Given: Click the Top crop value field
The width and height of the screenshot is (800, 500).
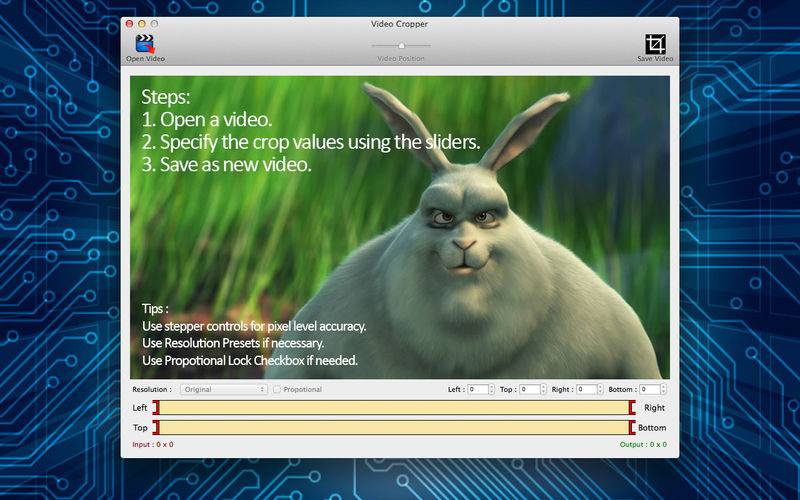Looking at the screenshot, I should pos(530,389).
